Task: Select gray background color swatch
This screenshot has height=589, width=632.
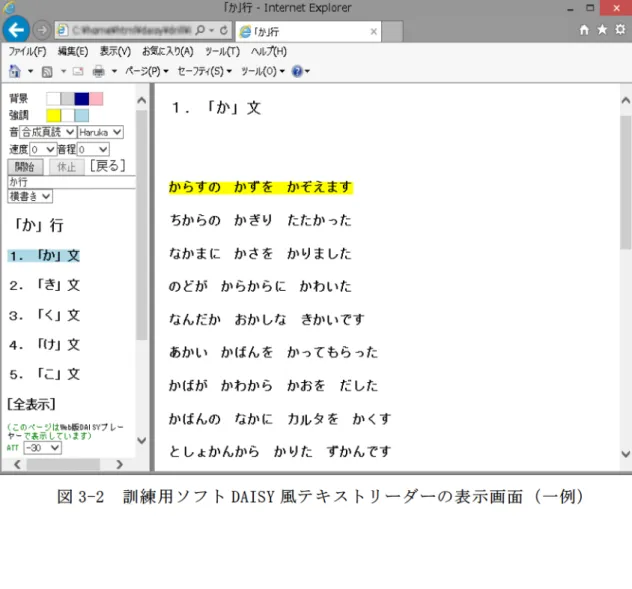Action: 67,99
